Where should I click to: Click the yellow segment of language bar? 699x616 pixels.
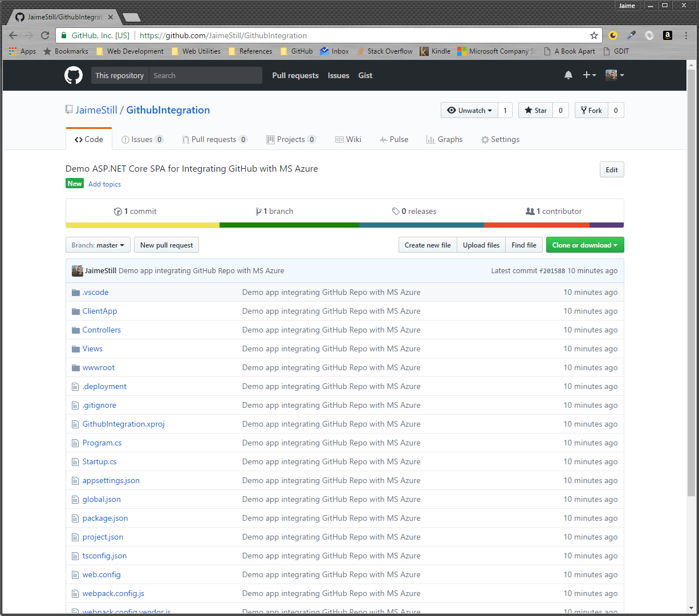coord(143,225)
